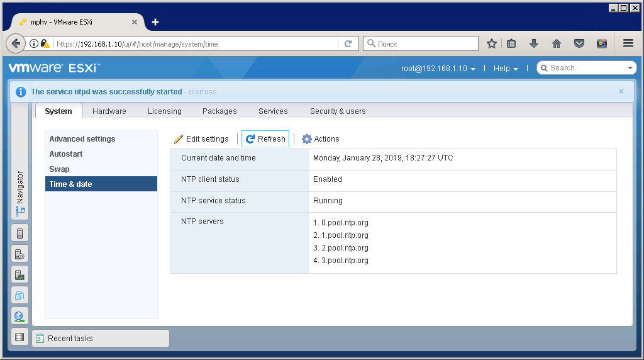The width and height of the screenshot is (644, 360).
Task: Focus the ESXi Search field
Action: (x=586, y=68)
